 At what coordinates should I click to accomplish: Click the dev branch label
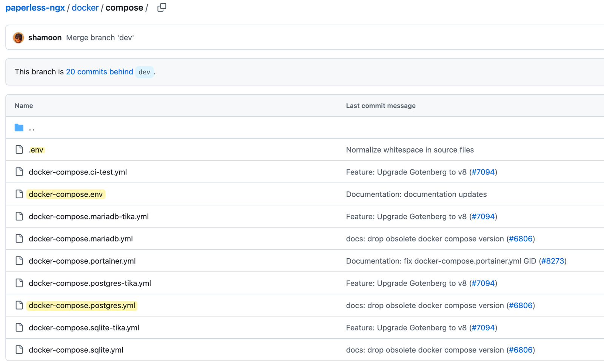click(x=144, y=72)
